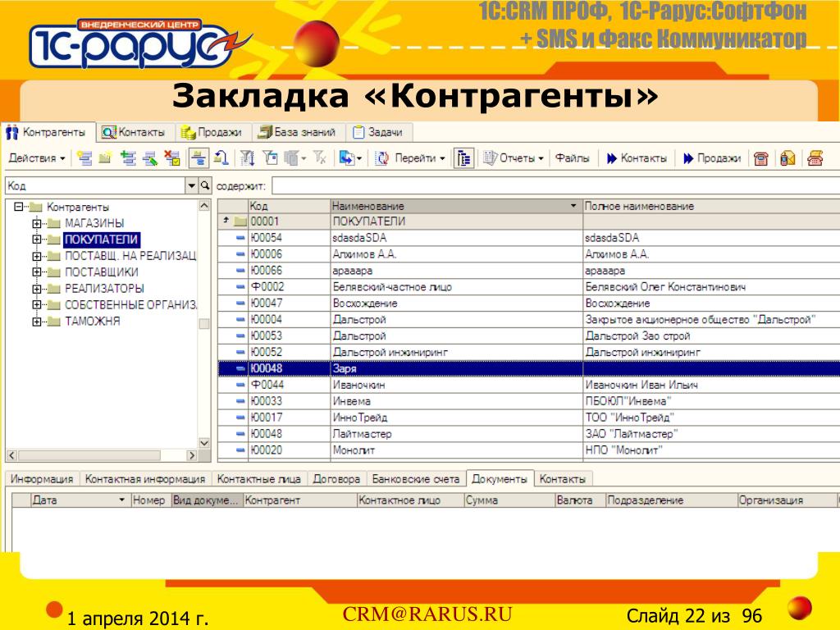Click the Код column header in list
The width and height of the screenshot is (840, 630).
point(289,206)
